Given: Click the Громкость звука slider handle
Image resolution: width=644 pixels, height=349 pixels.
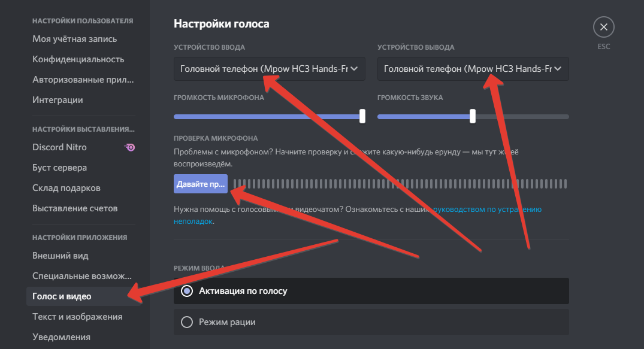Looking at the screenshot, I should (x=473, y=116).
